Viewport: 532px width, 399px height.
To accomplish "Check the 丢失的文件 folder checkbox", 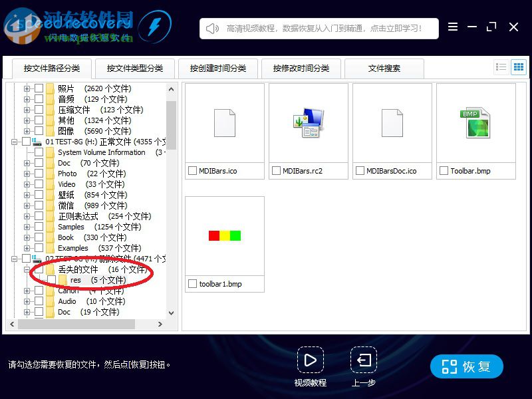I will (37, 269).
